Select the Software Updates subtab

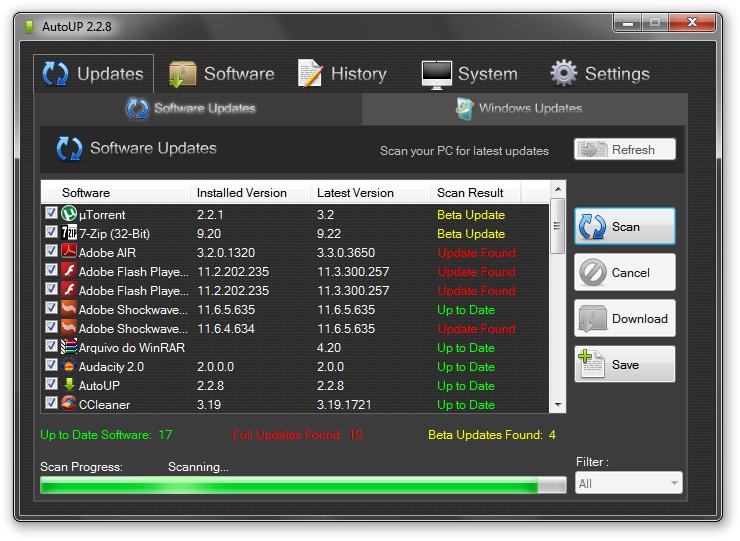pyautogui.click(x=198, y=109)
